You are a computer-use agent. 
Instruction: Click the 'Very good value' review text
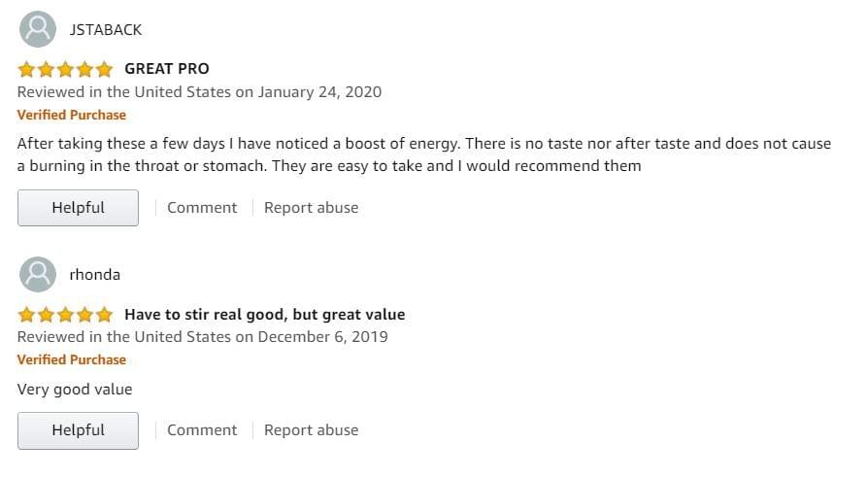tap(75, 390)
